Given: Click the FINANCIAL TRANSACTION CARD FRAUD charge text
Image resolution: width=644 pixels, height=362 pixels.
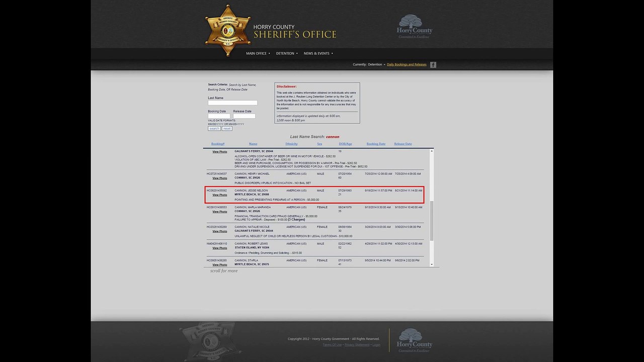Looking at the screenshot, I should coord(276,216).
